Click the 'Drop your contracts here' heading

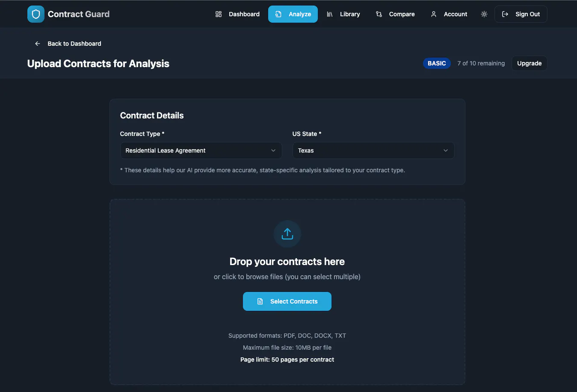pos(287,262)
